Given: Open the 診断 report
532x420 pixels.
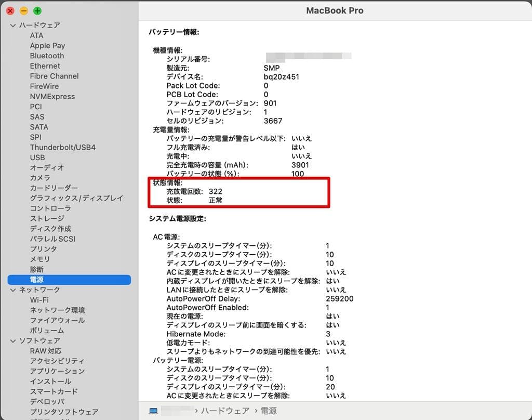Looking at the screenshot, I should pyautogui.click(x=36, y=269).
